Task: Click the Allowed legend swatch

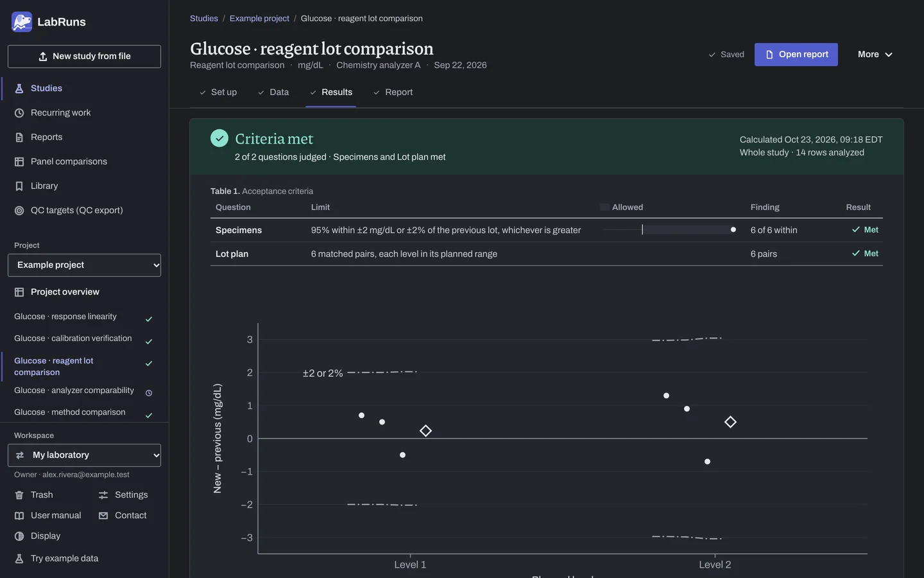Action: [x=604, y=207]
